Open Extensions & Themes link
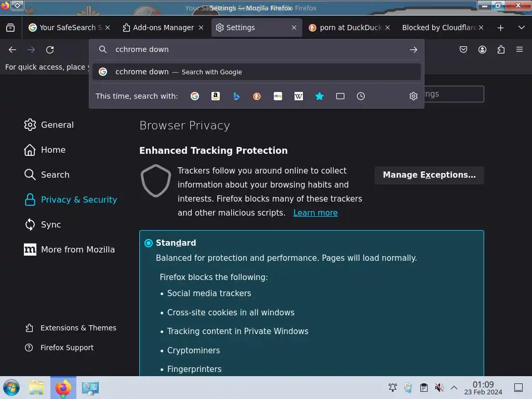This screenshot has height=399, width=532. [x=71, y=328]
